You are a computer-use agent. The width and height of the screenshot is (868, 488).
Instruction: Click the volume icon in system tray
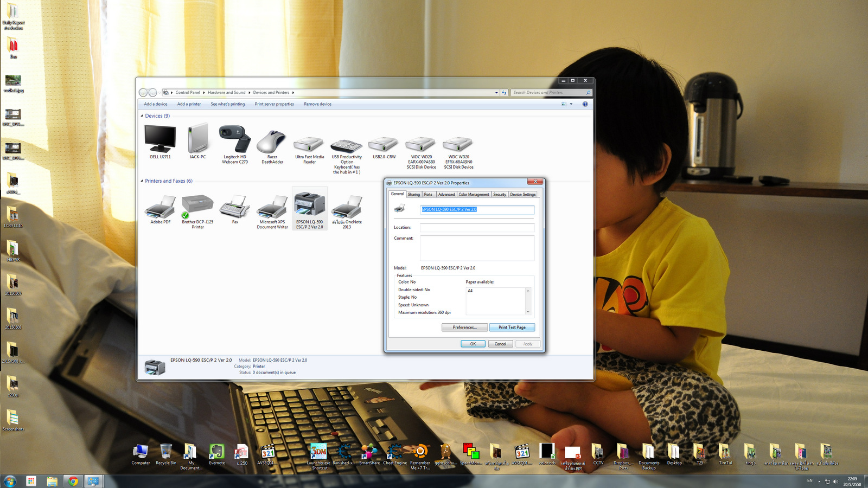(835, 481)
